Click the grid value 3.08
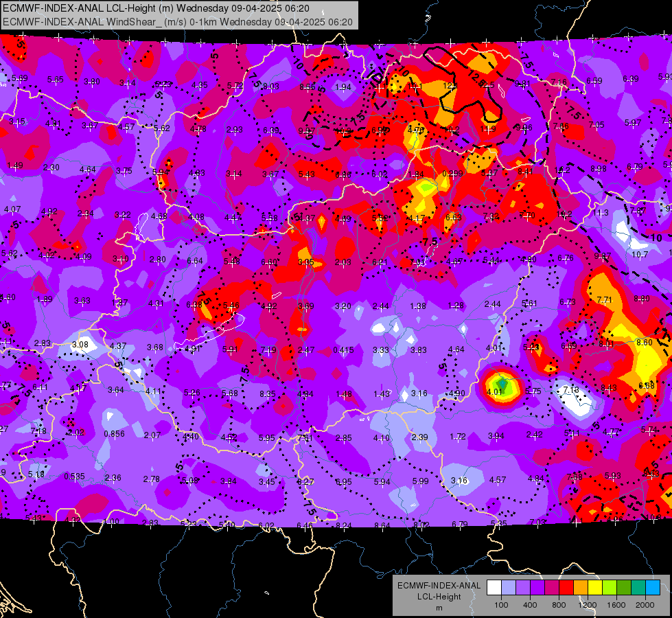672x618 pixels. pos(80,345)
